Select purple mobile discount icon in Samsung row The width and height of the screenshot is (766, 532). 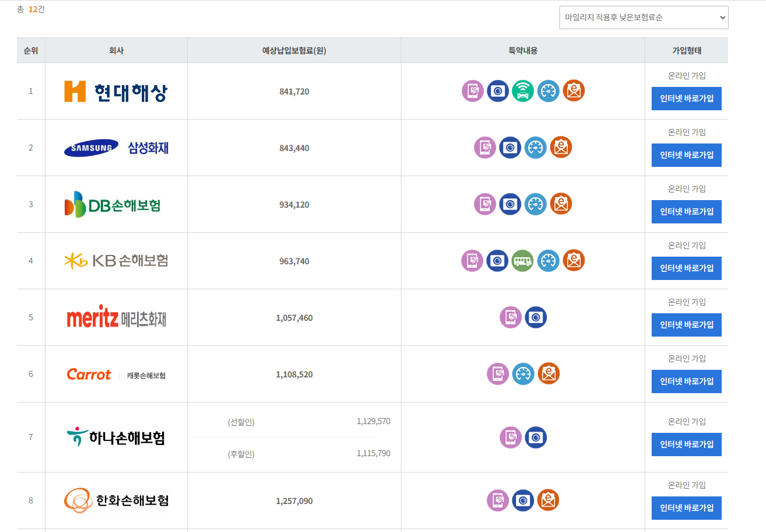[x=485, y=148]
